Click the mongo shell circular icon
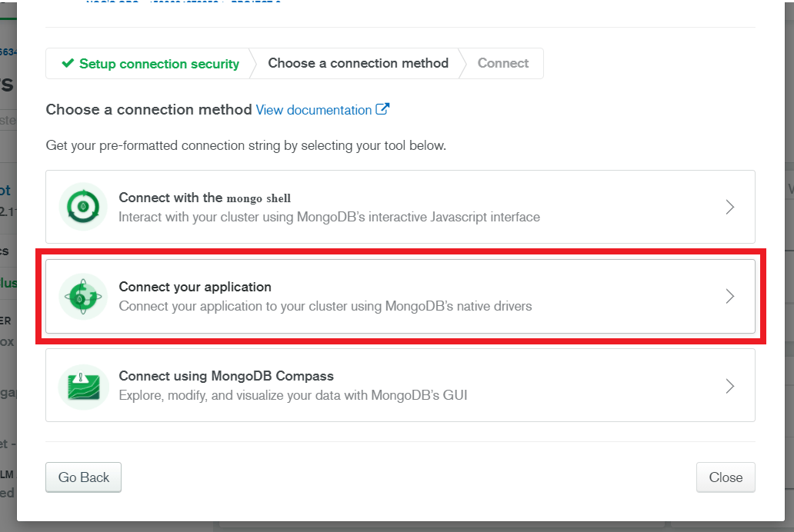The image size is (794, 532). [83, 207]
